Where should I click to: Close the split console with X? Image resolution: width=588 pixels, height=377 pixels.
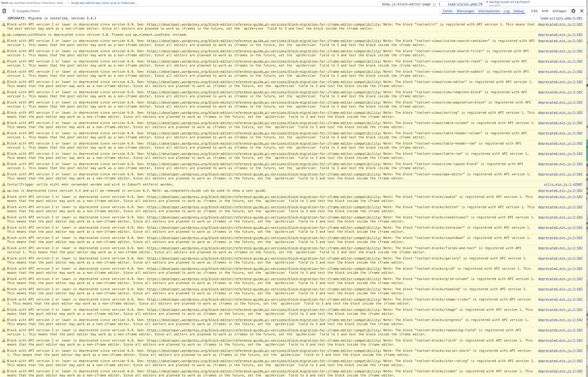(x=582, y=11)
